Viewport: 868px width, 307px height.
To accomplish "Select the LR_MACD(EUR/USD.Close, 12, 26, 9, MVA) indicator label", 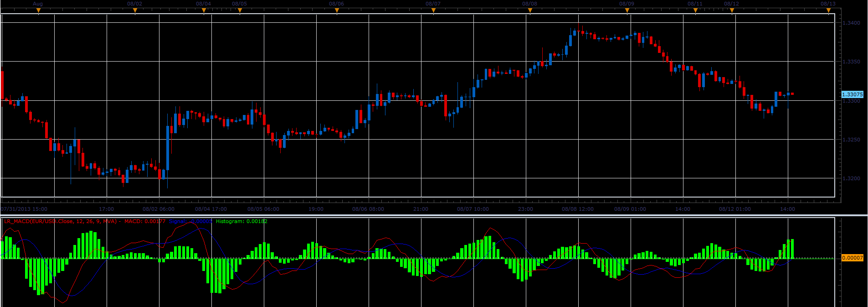I will [60, 221].
